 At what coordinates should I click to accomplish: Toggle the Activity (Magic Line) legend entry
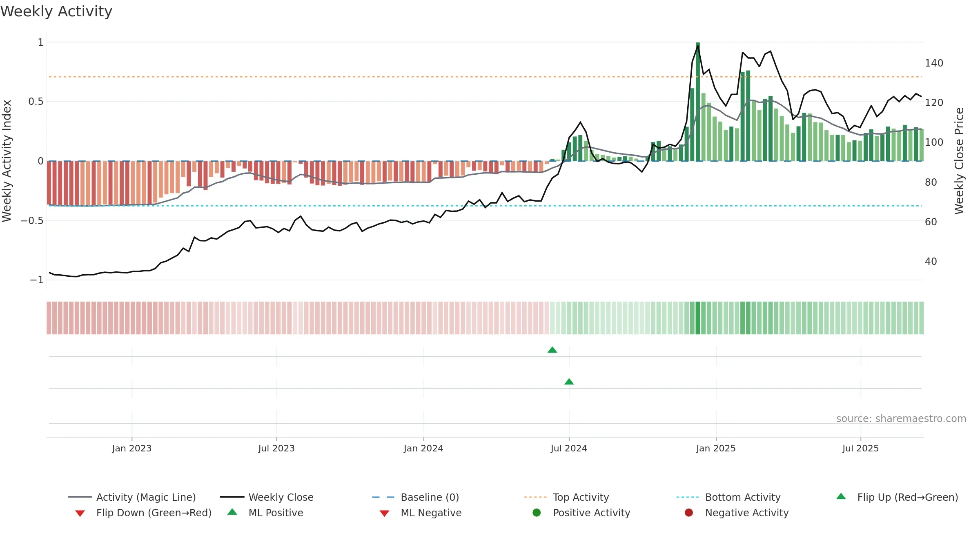[x=132, y=497]
